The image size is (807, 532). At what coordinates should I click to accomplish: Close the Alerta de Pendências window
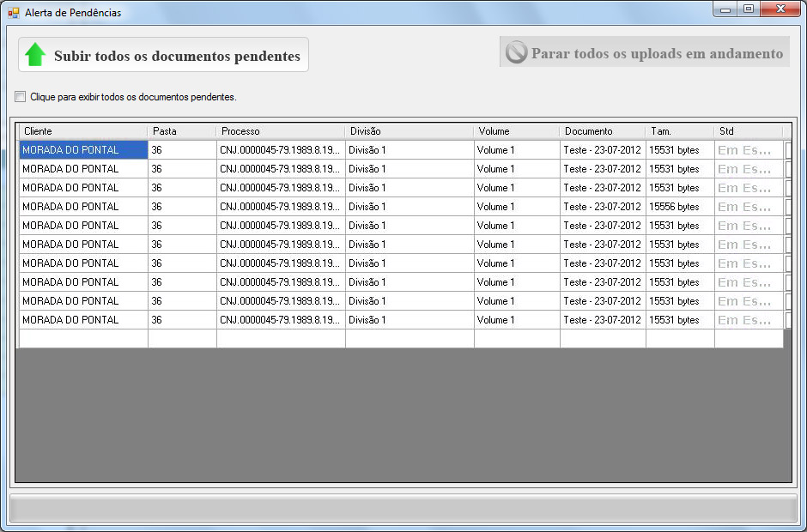pos(780,9)
